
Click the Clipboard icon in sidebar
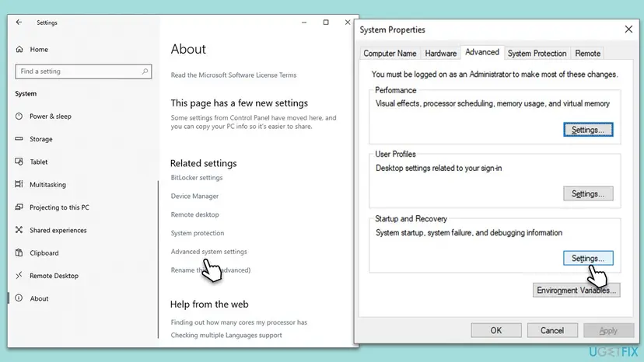point(19,252)
